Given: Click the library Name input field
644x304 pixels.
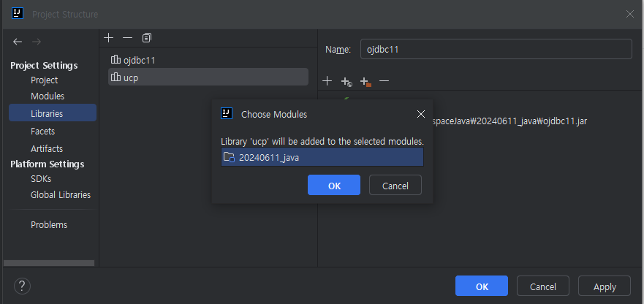Looking at the screenshot, I should click(496, 49).
